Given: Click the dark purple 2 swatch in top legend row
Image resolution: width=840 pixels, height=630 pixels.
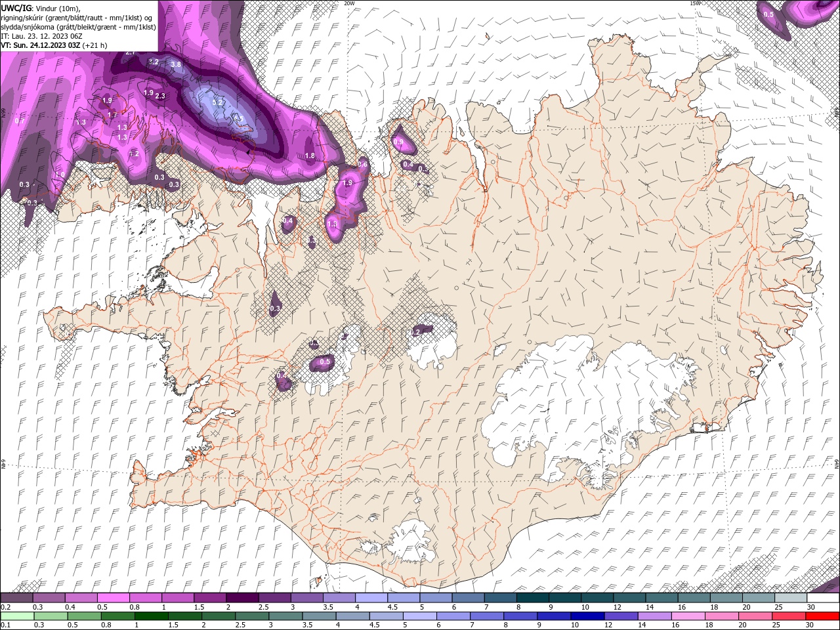Looking at the screenshot, I should [241, 598].
